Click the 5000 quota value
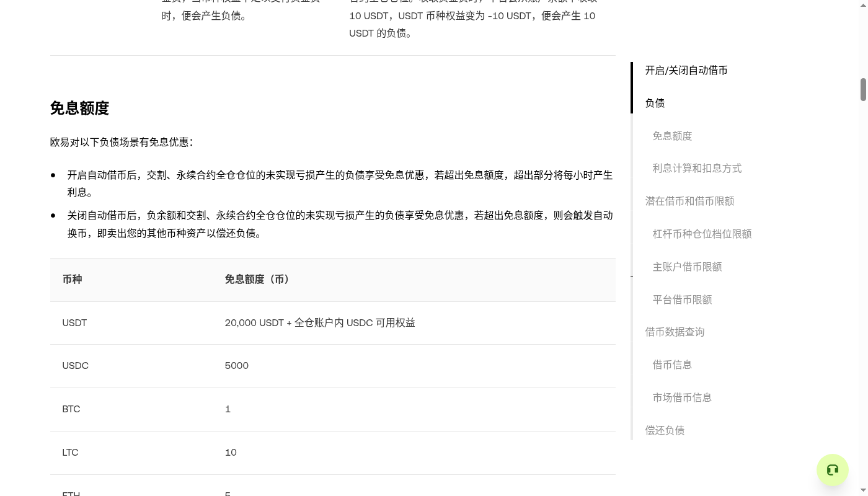This screenshot has height=496, width=868. (237, 366)
